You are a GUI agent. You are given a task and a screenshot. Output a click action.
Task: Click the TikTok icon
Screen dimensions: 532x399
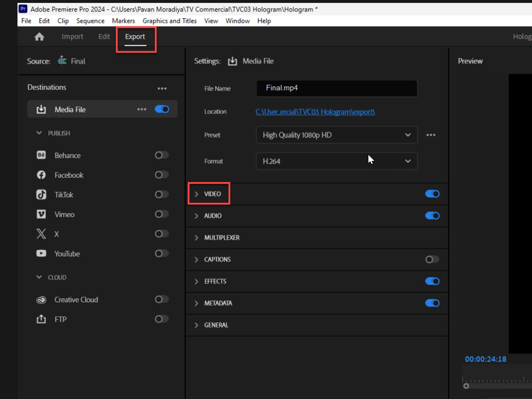[41, 194]
